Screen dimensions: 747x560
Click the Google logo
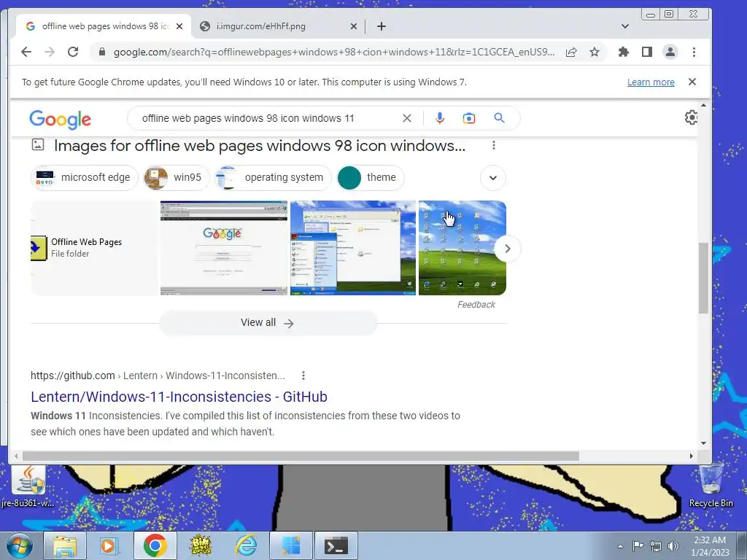(60, 119)
